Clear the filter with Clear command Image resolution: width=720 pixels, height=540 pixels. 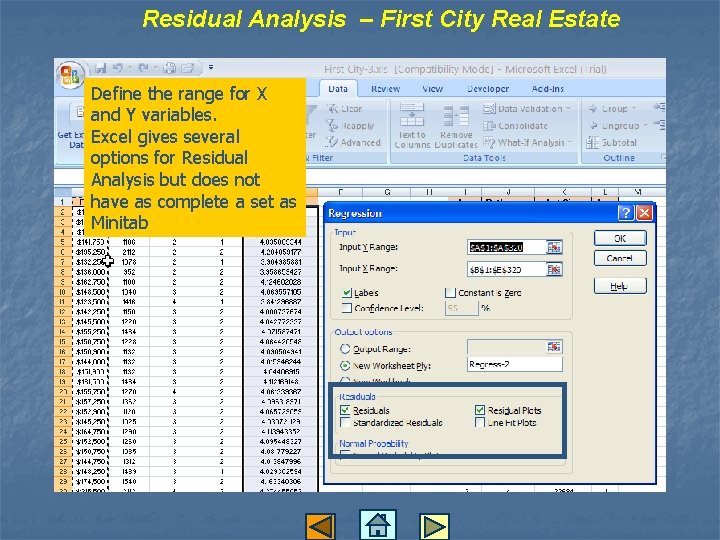point(344,109)
